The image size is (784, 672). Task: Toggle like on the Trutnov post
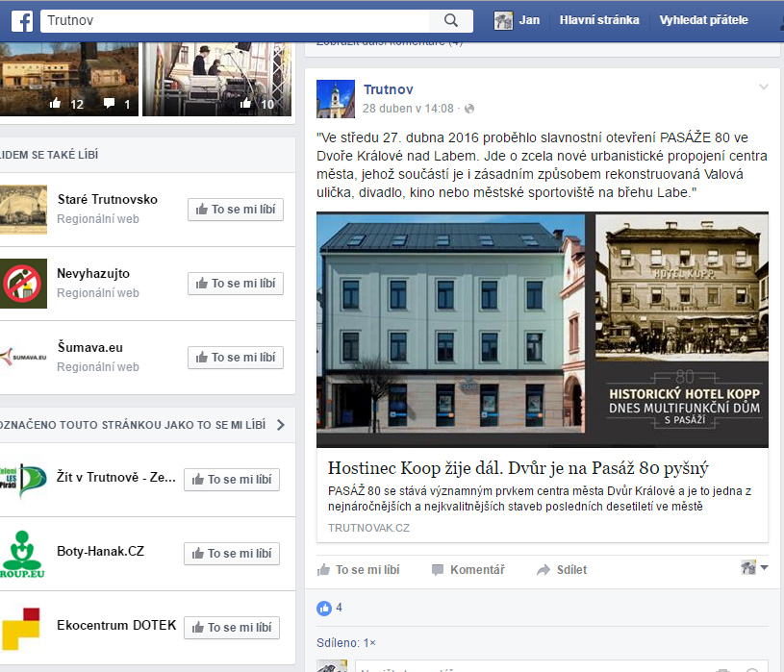coord(358,570)
